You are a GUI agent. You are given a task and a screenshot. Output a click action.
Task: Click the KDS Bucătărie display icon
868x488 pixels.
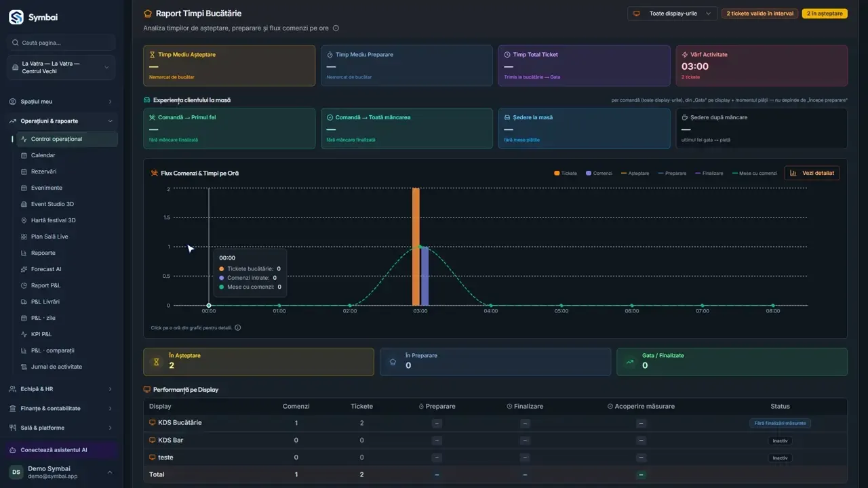coord(153,422)
